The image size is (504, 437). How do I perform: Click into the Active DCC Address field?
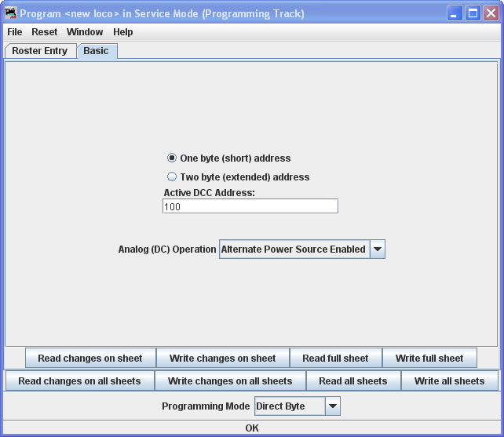[250, 206]
